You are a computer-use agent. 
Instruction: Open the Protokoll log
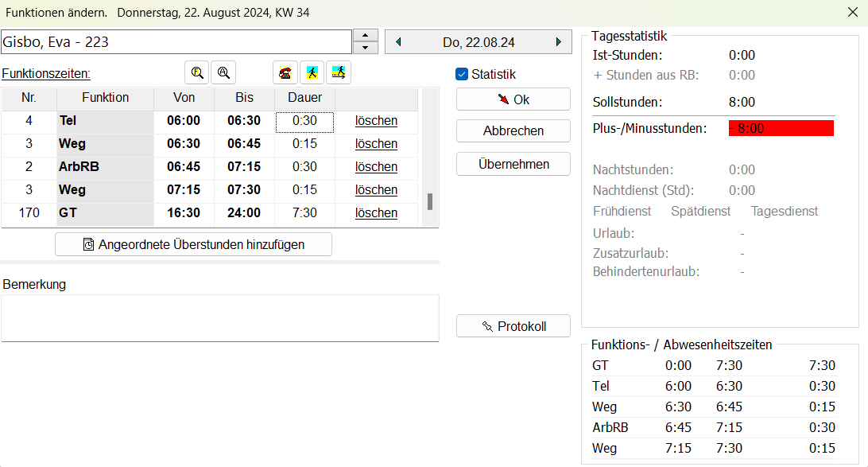point(513,326)
